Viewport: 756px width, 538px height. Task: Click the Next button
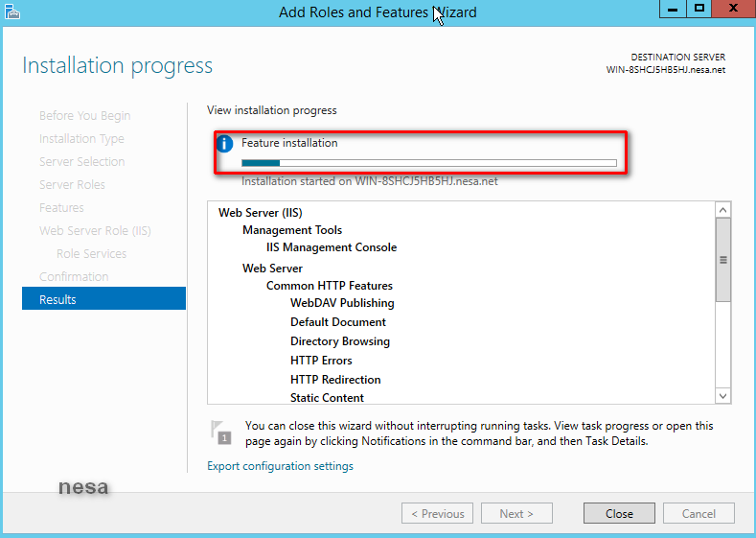pos(516,513)
